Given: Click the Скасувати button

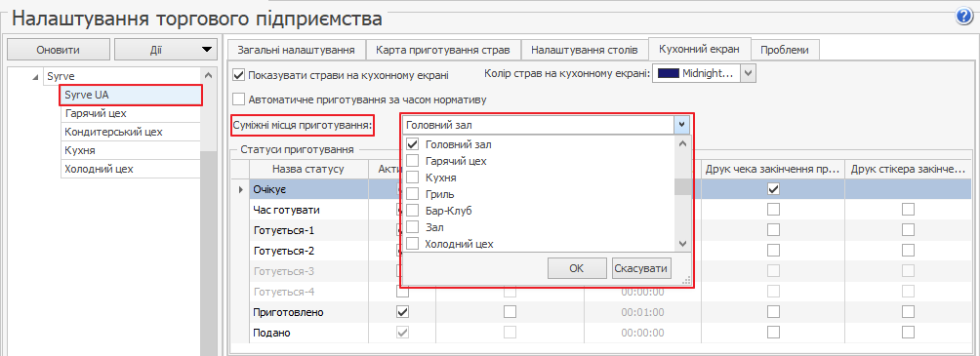Looking at the screenshot, I should click(x=642, y=268).
